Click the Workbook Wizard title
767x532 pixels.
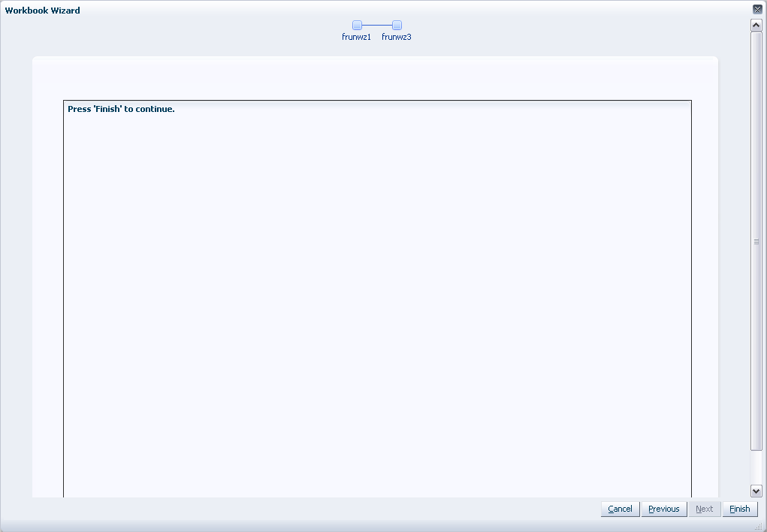point(43,11)
